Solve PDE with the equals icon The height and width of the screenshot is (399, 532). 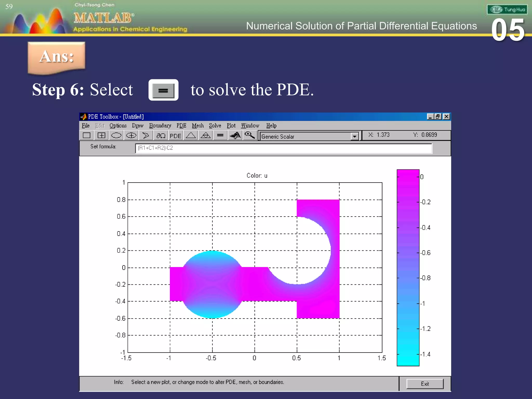pos(220,135)
